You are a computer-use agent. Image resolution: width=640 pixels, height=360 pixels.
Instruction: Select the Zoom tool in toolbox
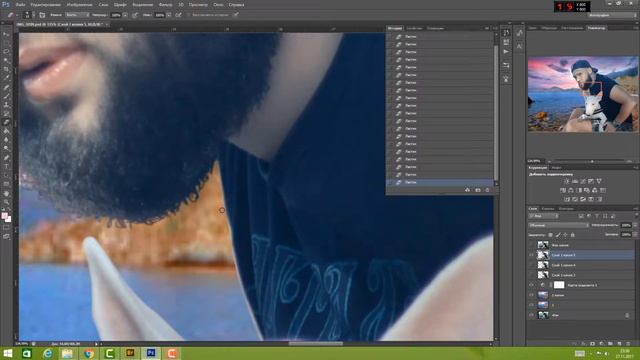click(x=6, y=202)
